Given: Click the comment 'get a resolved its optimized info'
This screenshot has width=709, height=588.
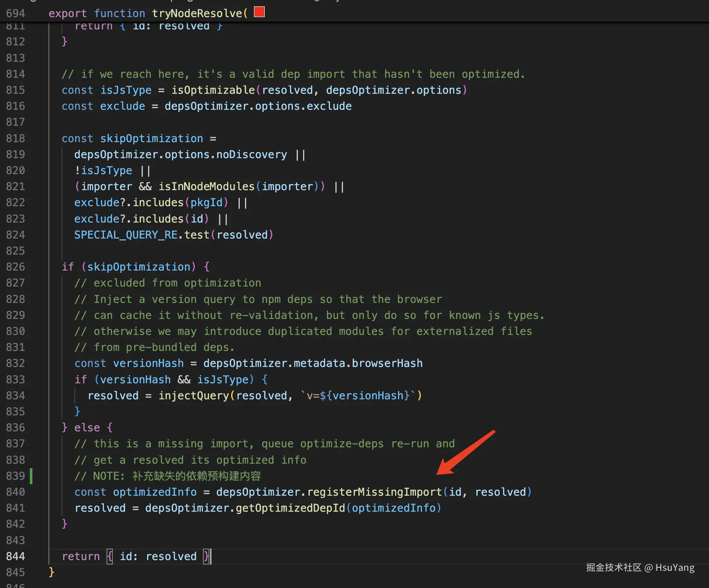Looking at the screenshot, I should (x=190, y=460).
